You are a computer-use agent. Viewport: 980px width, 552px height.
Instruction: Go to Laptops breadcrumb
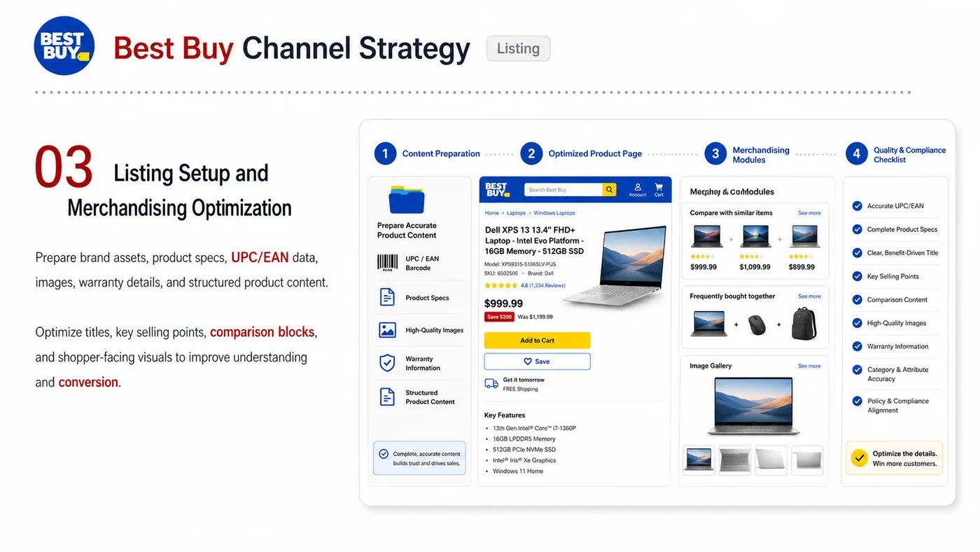tap(516, 213)
